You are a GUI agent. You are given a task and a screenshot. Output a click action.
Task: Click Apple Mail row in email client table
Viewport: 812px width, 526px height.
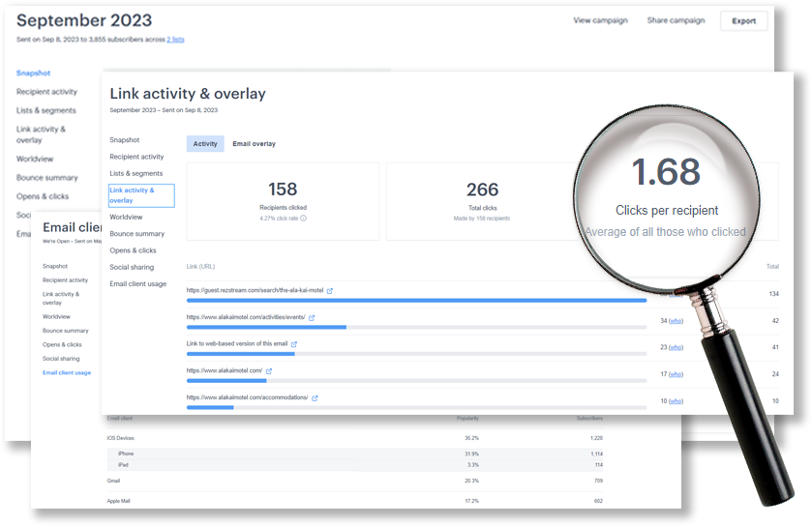coord(355,501)
